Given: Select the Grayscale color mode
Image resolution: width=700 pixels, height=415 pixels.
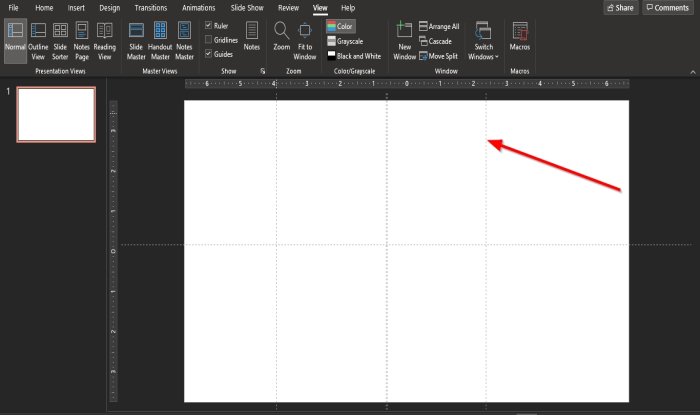Looking at the screenshot, I should pyautogui.click(x=345, y=41).
